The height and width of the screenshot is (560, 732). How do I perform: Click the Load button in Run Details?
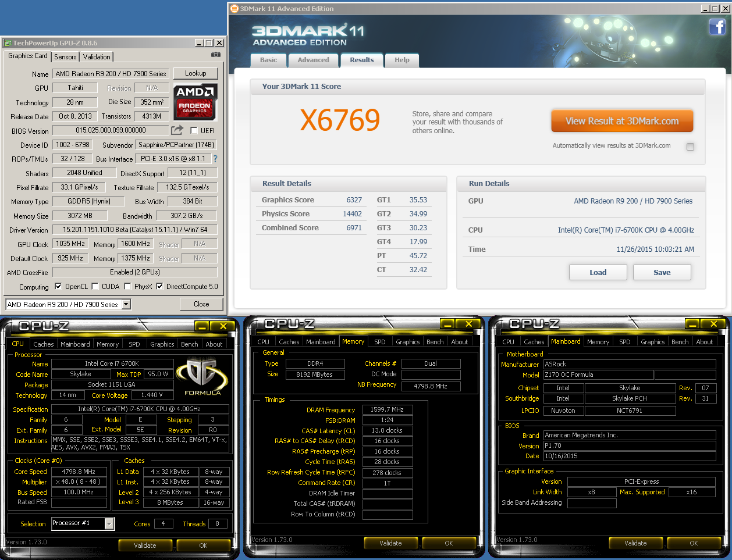pos(598,272)
